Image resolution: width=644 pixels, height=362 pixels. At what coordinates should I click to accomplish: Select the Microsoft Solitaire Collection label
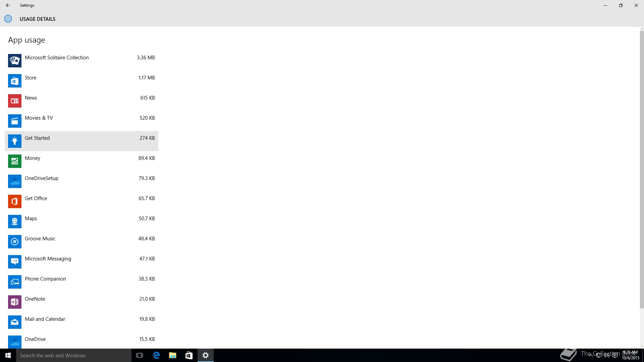tap(57, 58)
